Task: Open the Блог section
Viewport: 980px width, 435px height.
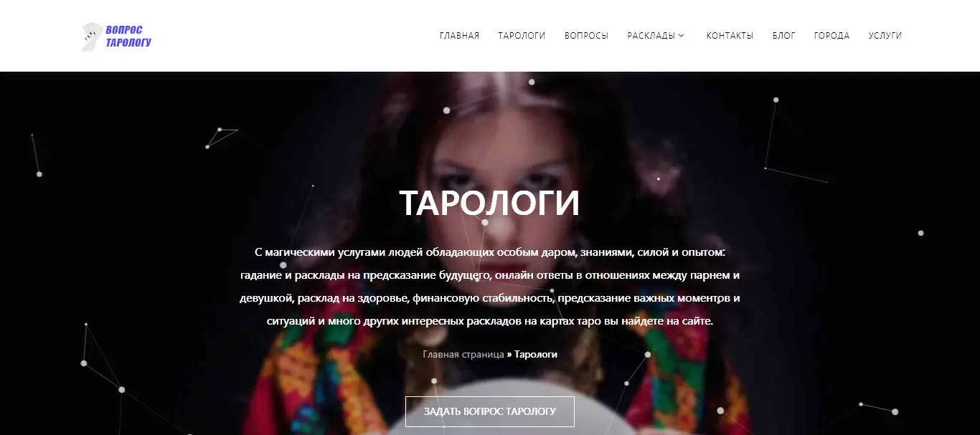Action: (783, 36)
